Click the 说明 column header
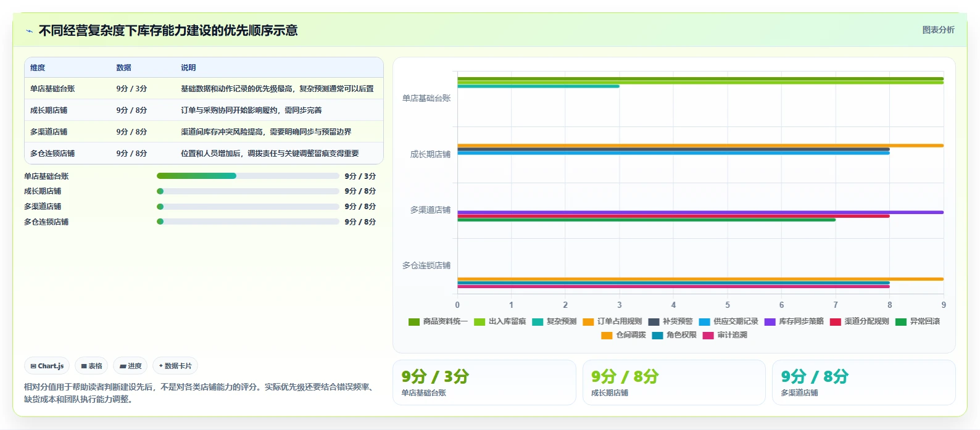 tap(188, 68)
